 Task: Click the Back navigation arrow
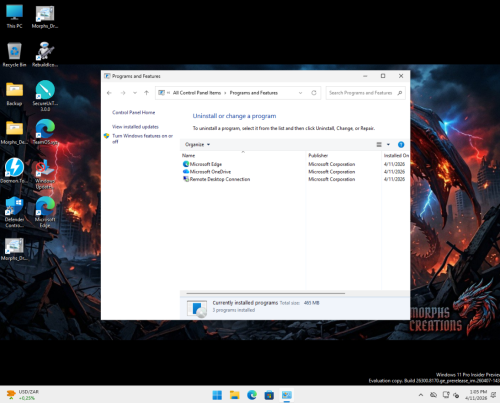click(x=109, y=93)
